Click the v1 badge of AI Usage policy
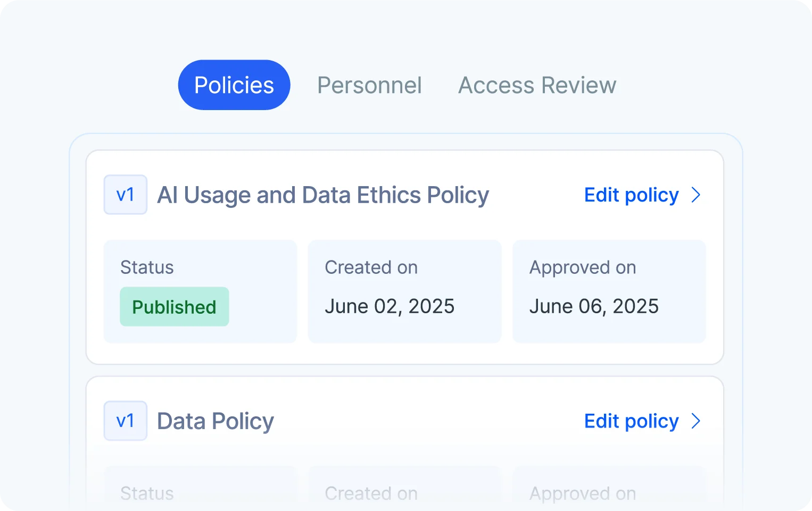This screenshot has width=812, height=511. tap(126, 195)
